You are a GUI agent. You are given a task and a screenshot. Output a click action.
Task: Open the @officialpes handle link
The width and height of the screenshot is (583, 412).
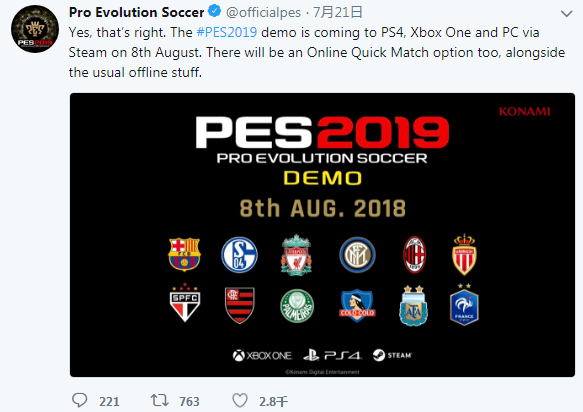263,12
